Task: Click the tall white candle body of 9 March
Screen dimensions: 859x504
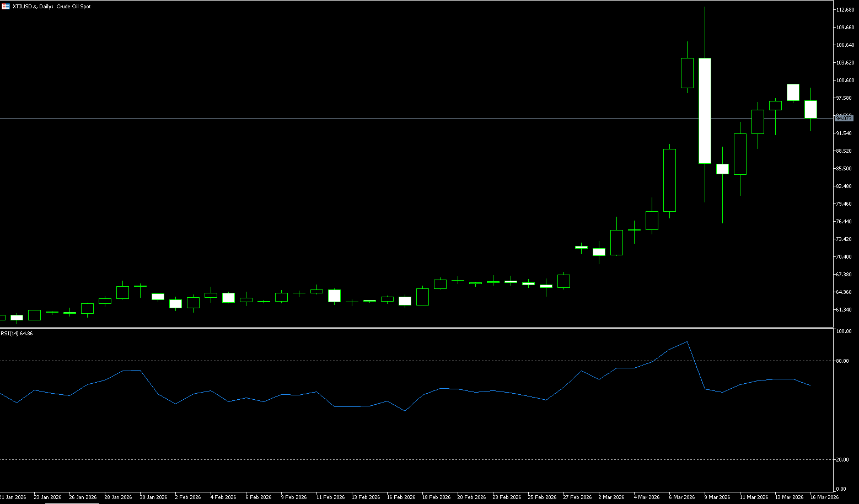Action: coord(705,110)
